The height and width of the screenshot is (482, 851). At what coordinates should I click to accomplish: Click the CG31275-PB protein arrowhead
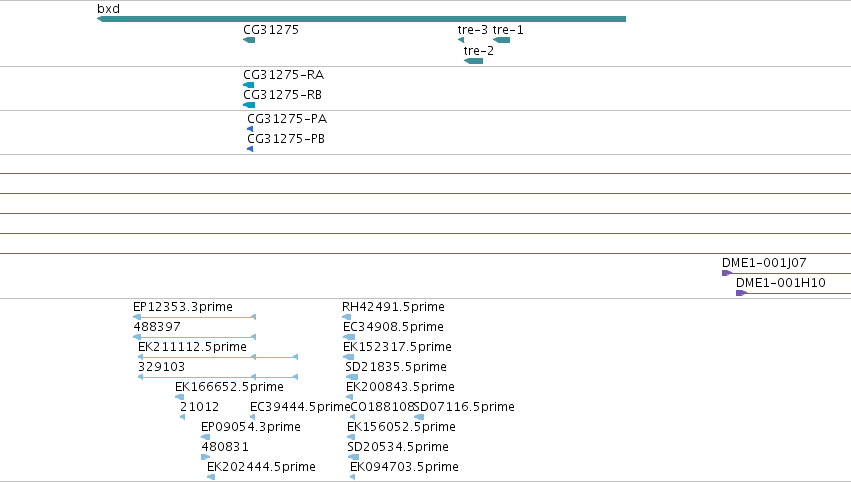[250, 149]
